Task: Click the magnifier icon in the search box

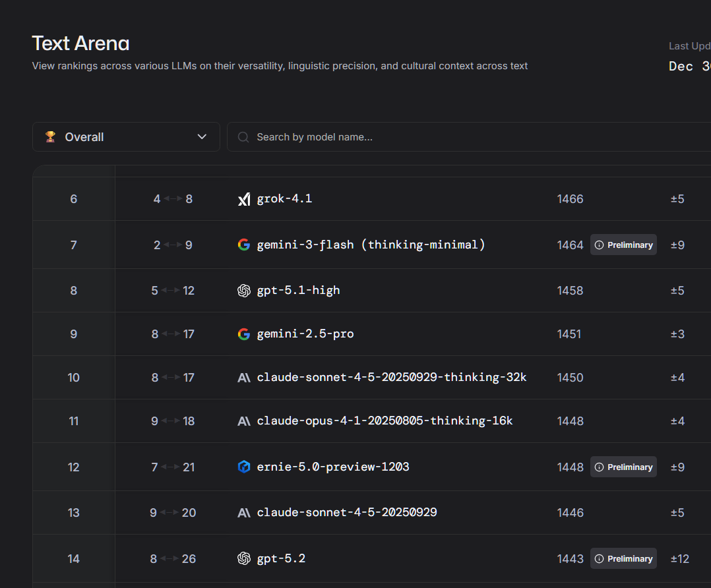Action: pos(243,137)
